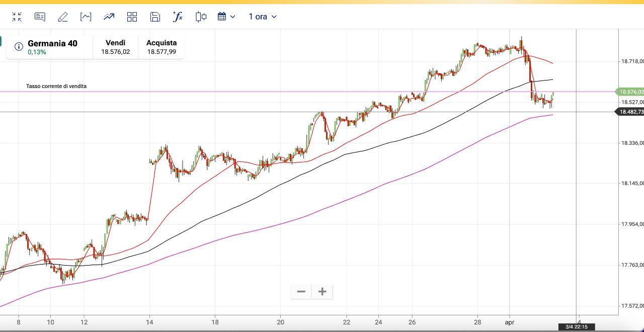Zoom out with the minus button
Screen dimensions: 644x332
tap(301, 292)
